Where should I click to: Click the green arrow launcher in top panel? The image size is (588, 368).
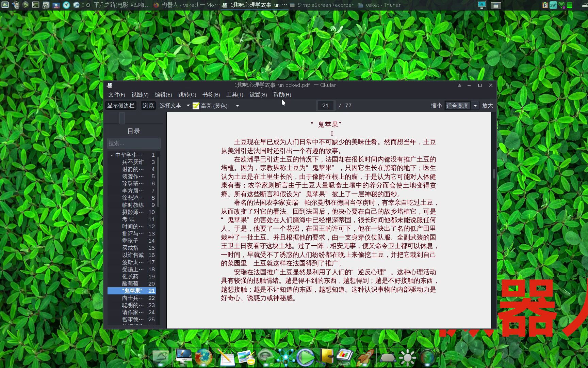[26, 5]
